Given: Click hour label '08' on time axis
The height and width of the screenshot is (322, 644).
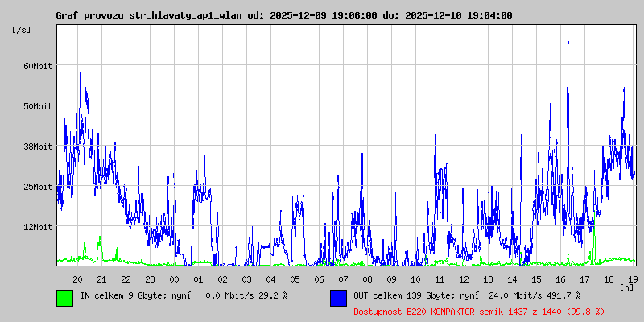Looking at the screenshot, I should (368, 279).
